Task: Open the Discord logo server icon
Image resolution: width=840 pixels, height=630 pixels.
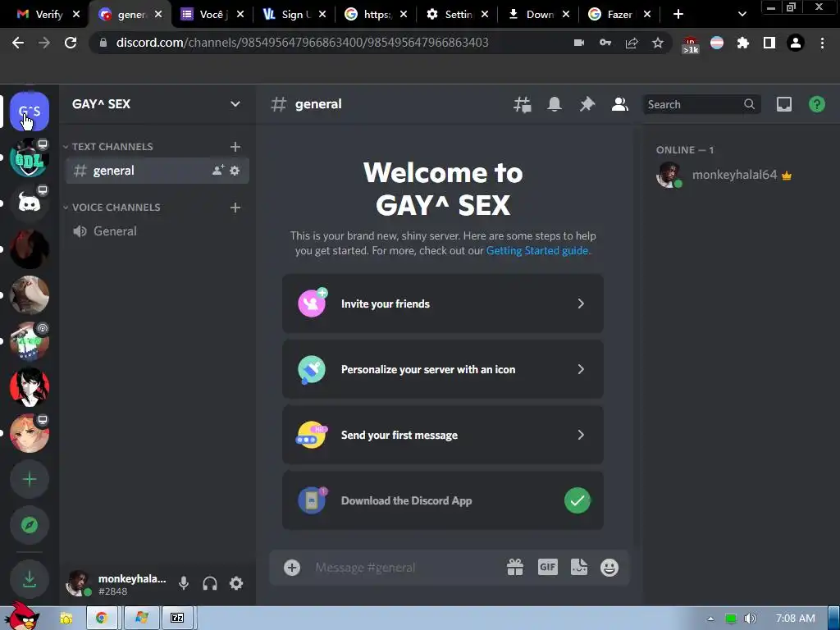Action: (x=30, y=203)
